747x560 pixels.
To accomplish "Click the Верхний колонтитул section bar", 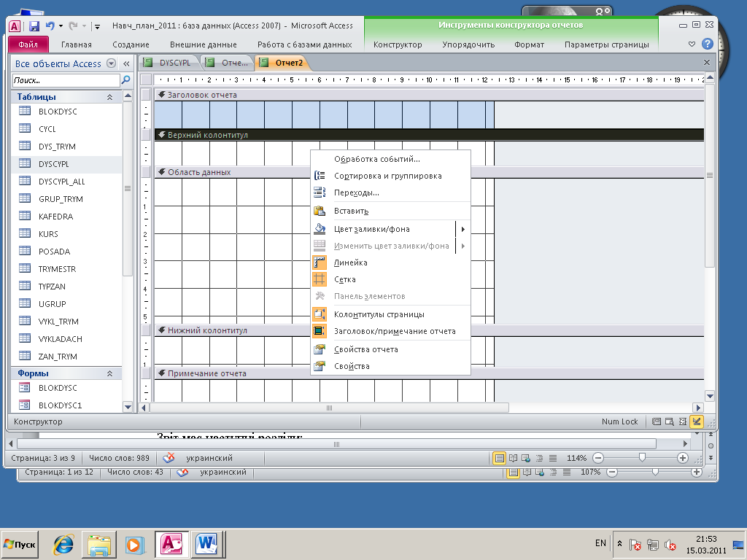I will [x=429, y=135].
